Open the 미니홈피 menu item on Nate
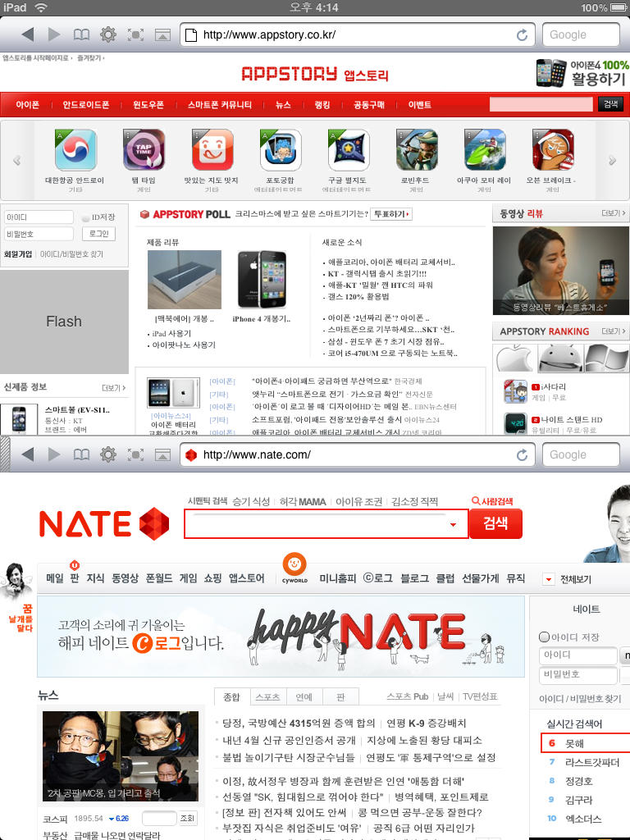The image size is (630, 840). pos(337,578)
